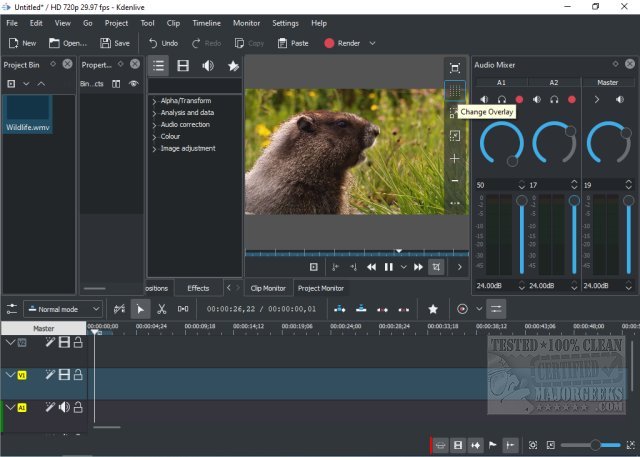
Task: Switch to the Clip Monitor tab
Action: [268, 288]
